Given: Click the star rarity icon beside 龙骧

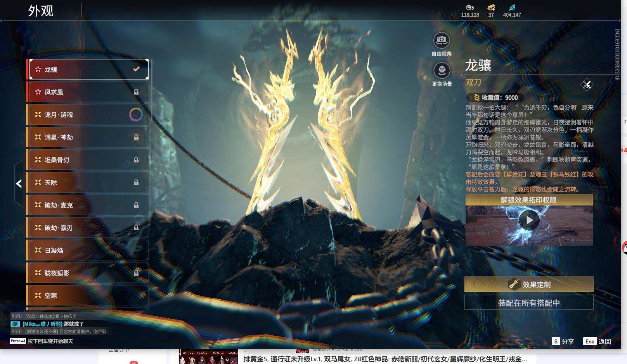Looking at the screenshot, I should 38,69.
